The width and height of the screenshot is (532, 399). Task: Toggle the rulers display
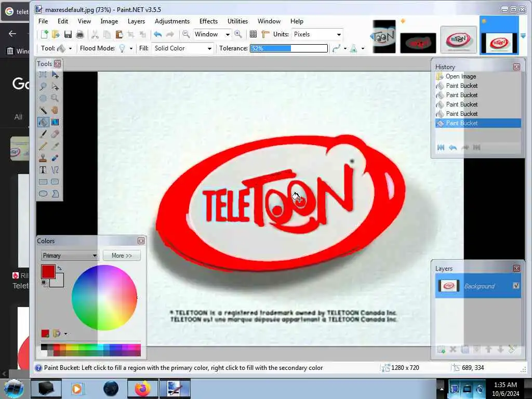click(x=265, y=34)
